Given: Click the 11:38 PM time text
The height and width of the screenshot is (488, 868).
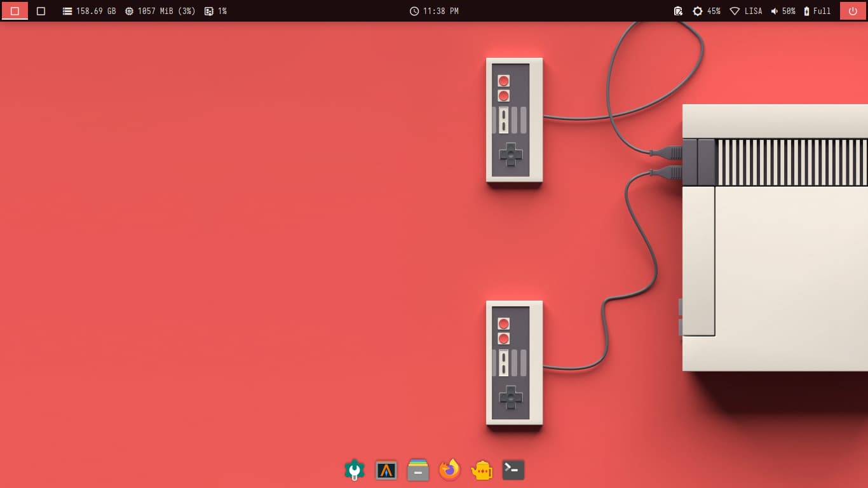Looking at the screenshot, I should [x=441, y=11].
